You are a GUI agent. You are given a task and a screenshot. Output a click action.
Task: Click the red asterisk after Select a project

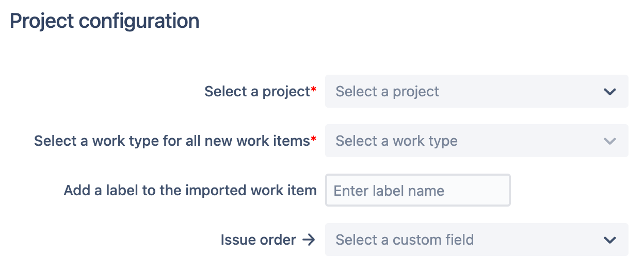(313, 90)
